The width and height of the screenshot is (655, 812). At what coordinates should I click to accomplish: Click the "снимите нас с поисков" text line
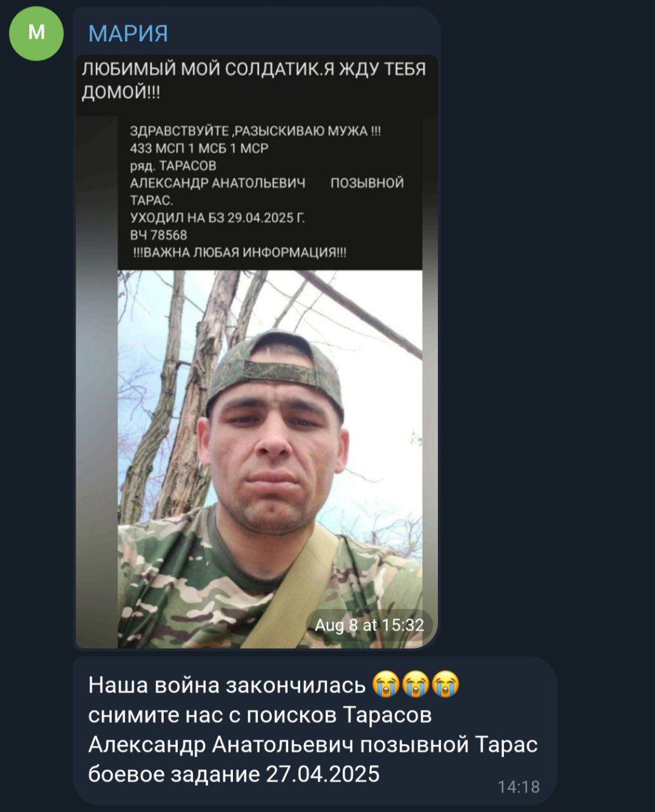pos(260,715)
